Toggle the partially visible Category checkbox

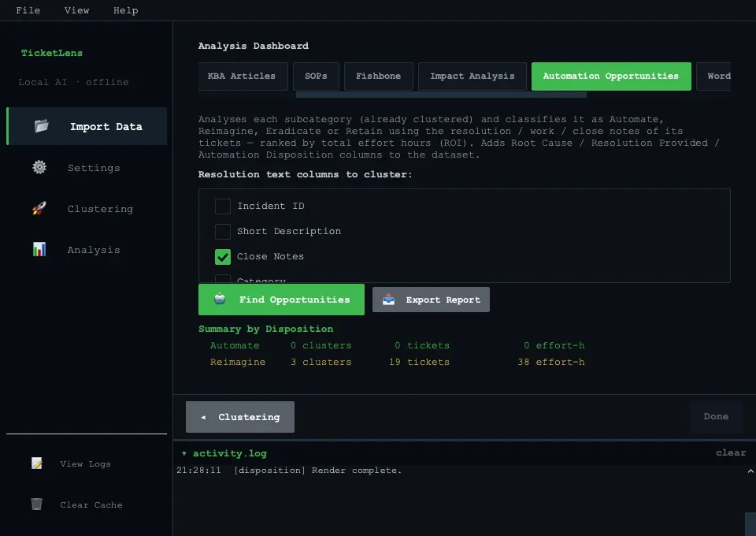(x=223, y=278)
